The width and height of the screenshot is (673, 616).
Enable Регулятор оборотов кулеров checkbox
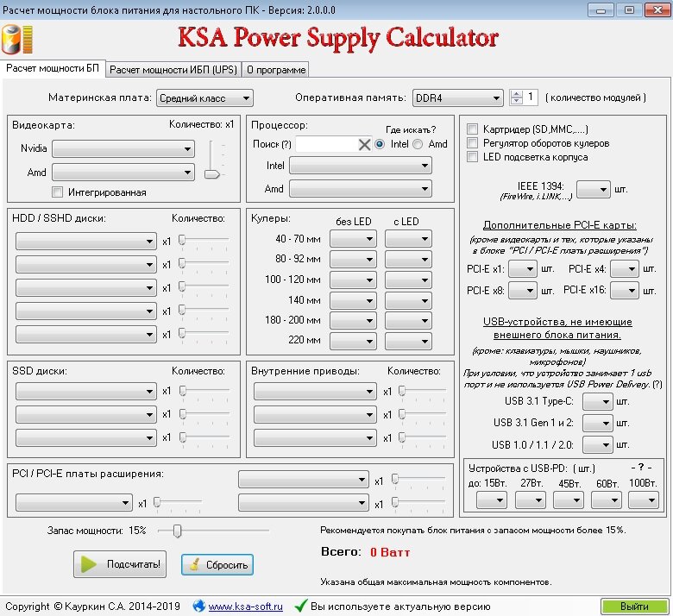[472, 143]
